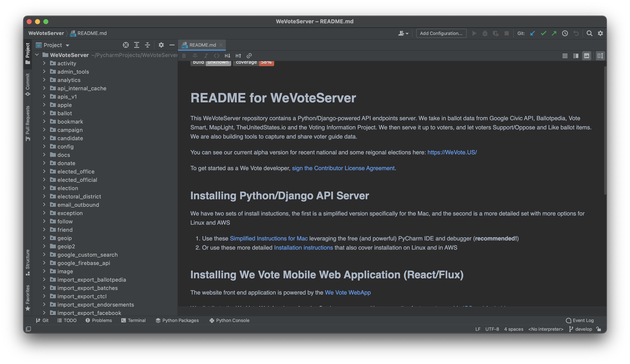This screenshot has height=364, width=630.
Task: Click the insert link markdown icon
Action: pos(249,56)
